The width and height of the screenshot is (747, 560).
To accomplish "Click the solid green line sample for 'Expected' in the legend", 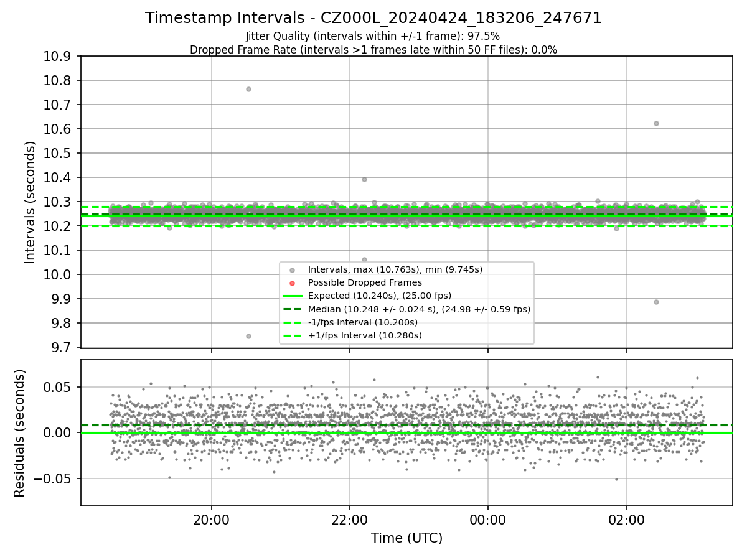I will (292, 296).
